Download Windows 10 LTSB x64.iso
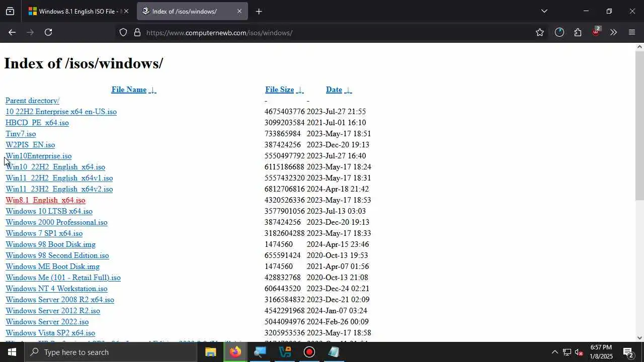Viewport: 644px width, 362px height. pos(49,211)
